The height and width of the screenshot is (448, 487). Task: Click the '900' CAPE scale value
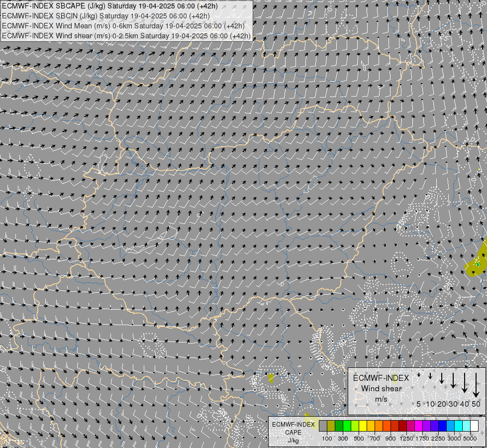[x=390, y=439]
